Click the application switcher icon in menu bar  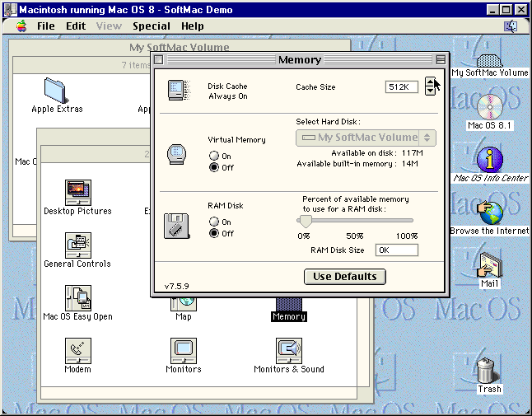[x=511, y=26]
